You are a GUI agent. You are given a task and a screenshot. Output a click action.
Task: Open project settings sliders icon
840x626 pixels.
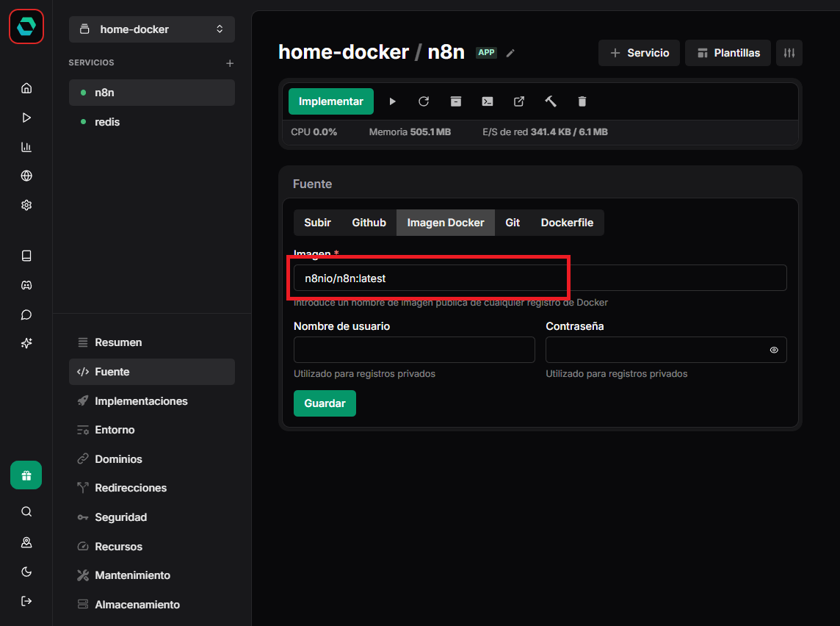(x=789, y=53)
